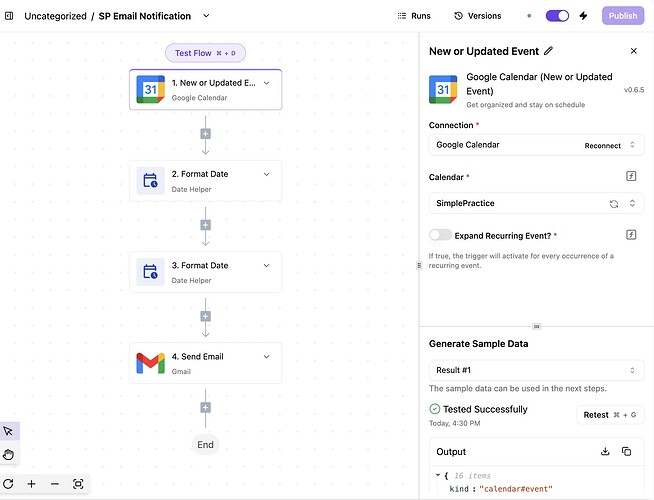Click the pencil icon to rename the step
The image size is (654, 500).
[x=548, y=51]
